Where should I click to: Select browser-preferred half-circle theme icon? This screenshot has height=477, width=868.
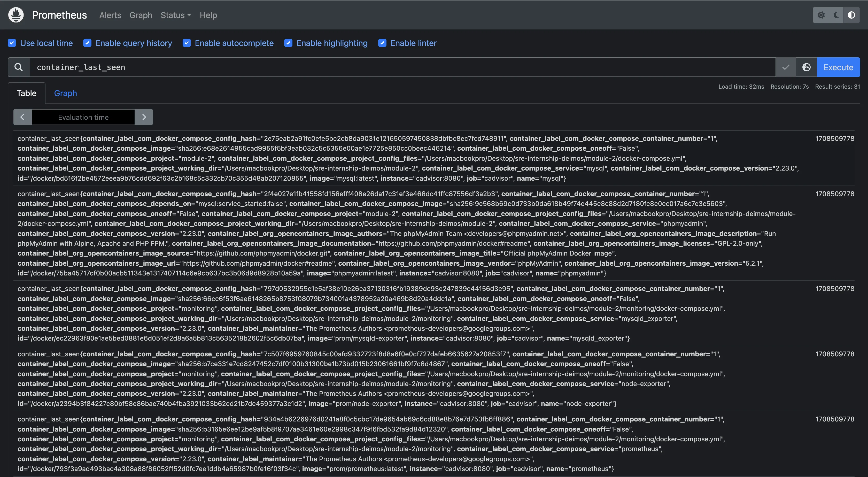tap(851, 15)
